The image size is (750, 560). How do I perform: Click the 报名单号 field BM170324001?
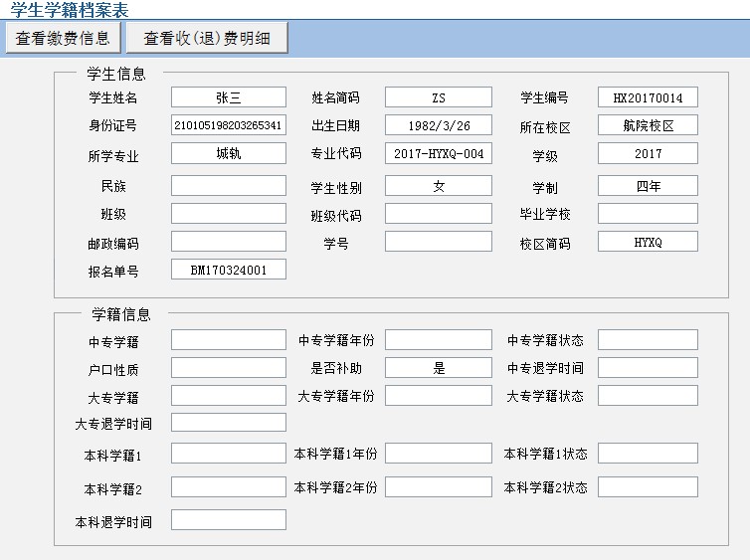pos(229,270)
